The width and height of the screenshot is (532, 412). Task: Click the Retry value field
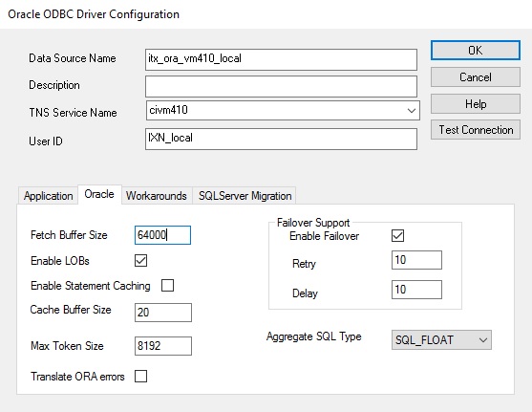[x=416, y=260]
